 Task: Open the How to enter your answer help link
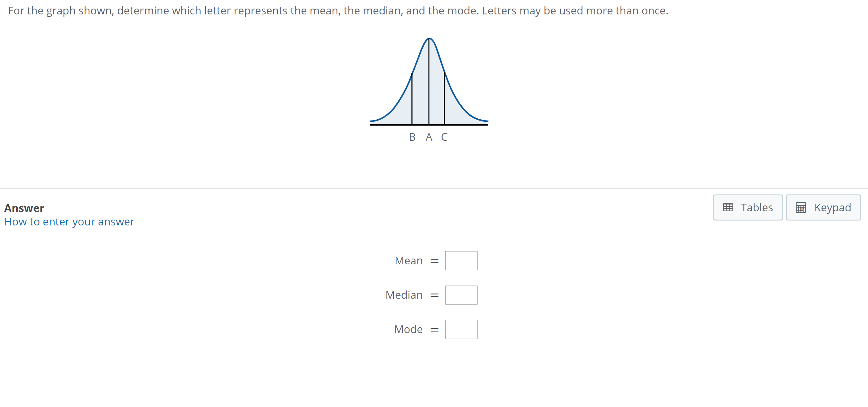(x=69, y=222)
